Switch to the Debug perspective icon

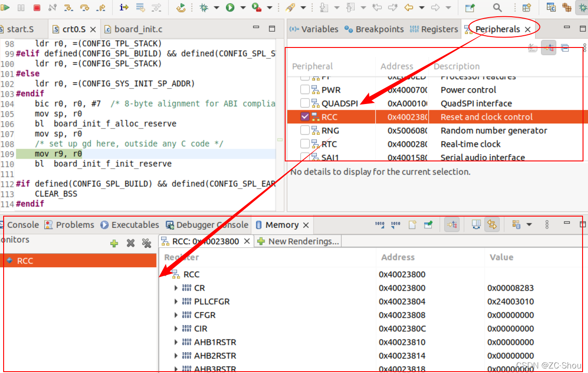[582, 7]
